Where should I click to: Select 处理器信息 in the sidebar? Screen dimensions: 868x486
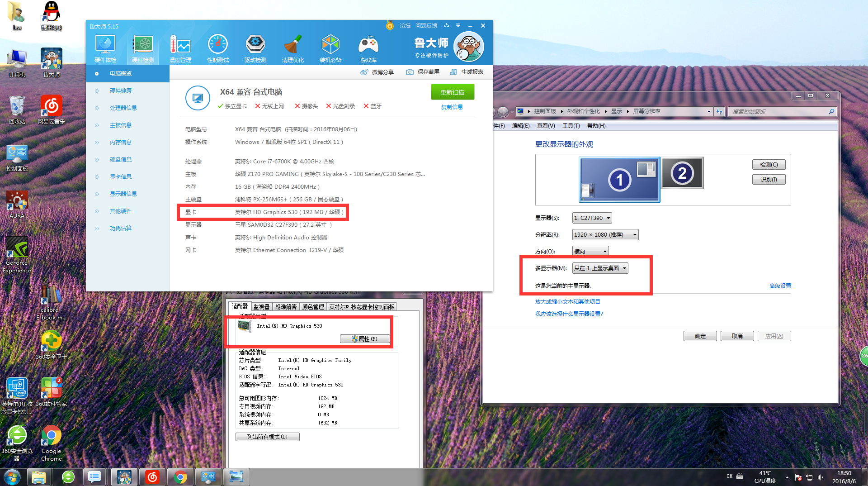pyautogui.click(x=127, y=108)
